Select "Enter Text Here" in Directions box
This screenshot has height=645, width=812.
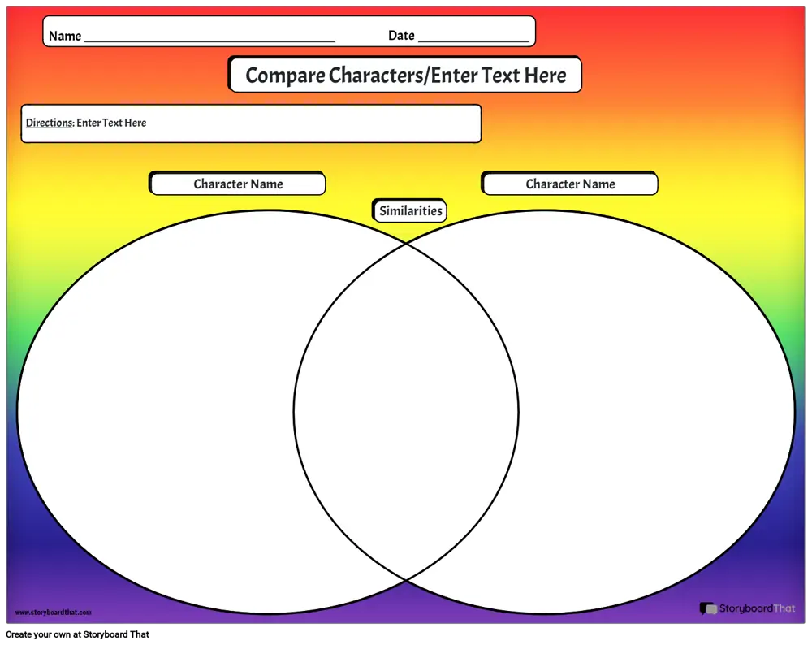tap(111, 123)
